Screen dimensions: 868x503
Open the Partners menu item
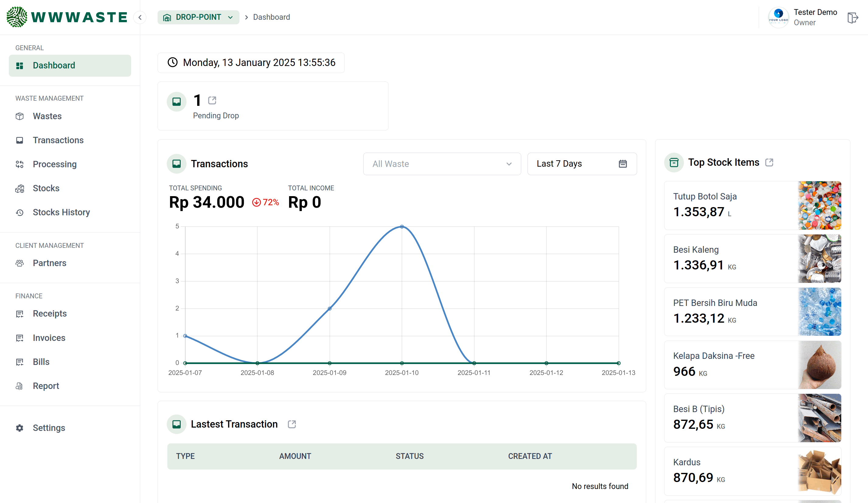click(x=49, y=263)
